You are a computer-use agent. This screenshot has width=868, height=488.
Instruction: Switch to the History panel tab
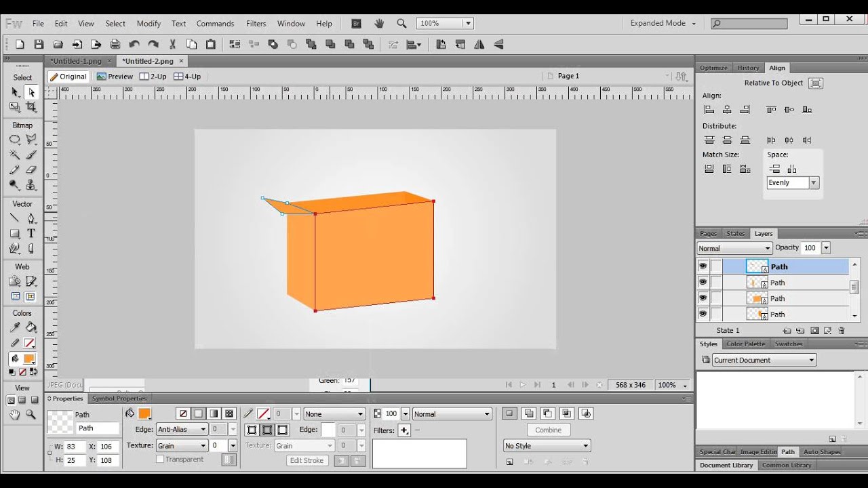tap(748, 68)
